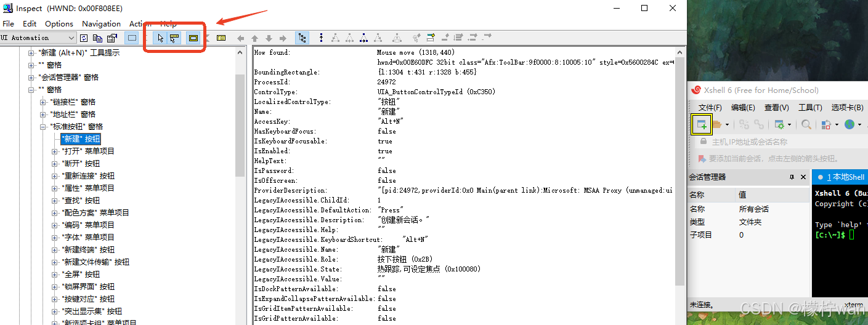The height and width of the screenshot is (325, 868).
Task: Toggle the show information tooltip button
Action: click(174, 38)
